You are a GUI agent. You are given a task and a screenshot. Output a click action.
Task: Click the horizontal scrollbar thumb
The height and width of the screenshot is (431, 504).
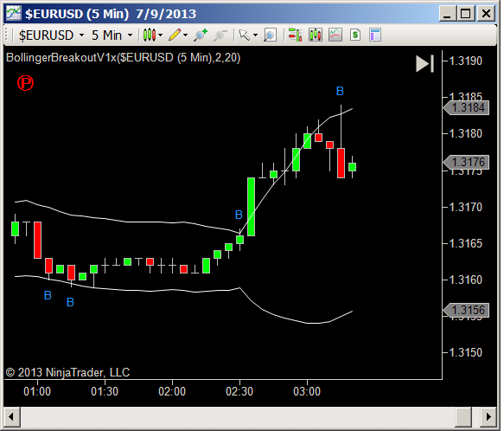point(463,417)
